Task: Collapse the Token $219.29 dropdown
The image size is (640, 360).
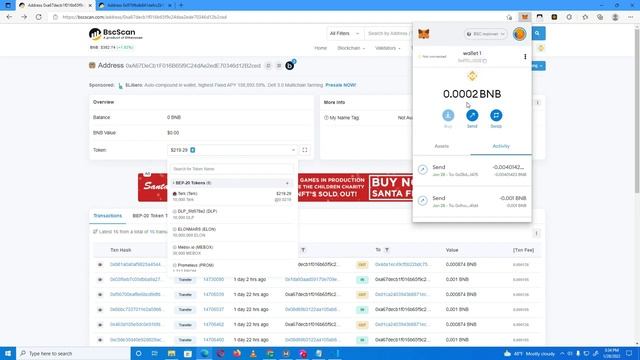Action: (x=232, y=150)
